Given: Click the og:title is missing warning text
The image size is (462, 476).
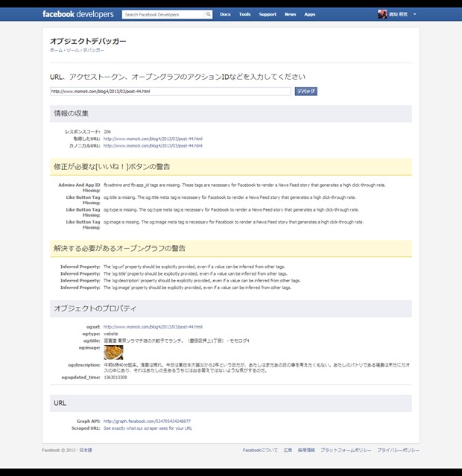Looking at the screenshot, I should click(230, 197).
